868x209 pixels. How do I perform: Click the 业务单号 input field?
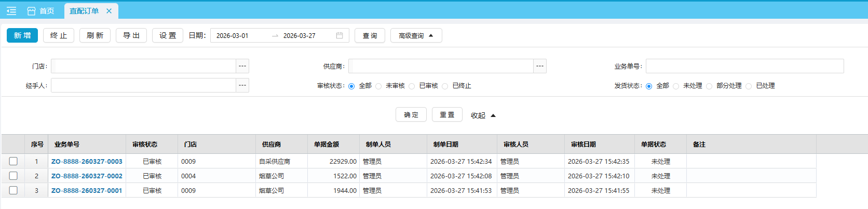pos(744,66)
